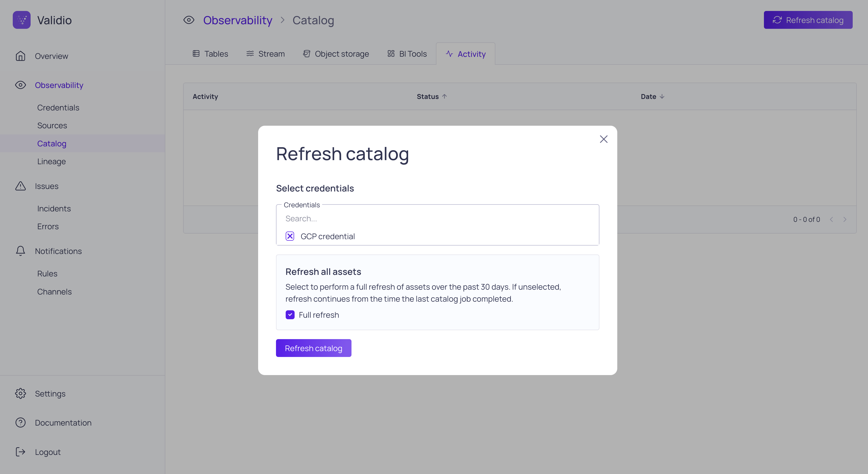Click the Stream waves icon
The width and height of the screenshot is (868, 474).
pyautogui.click(x=250, y=54)
